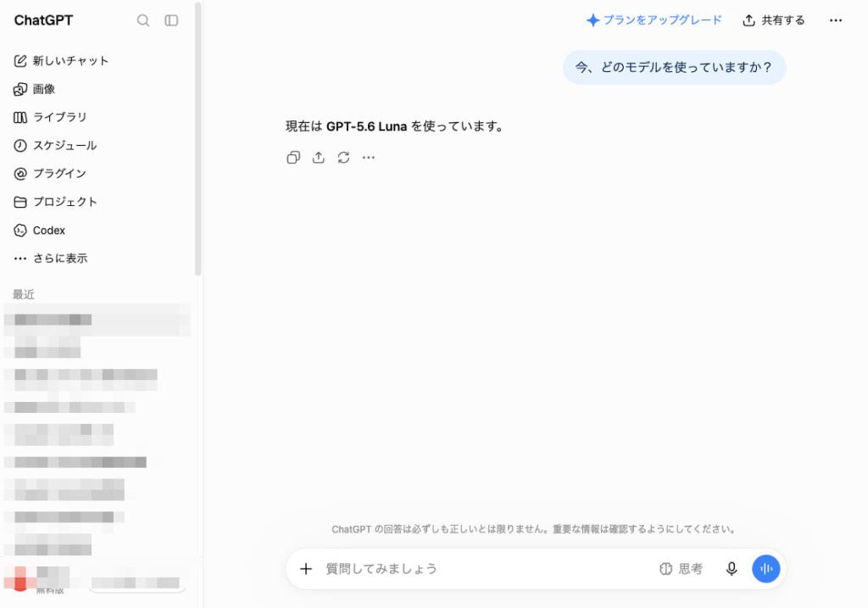
Task: Click the sparkle icon by プランをアップグレード
Action: coord(593,20)
